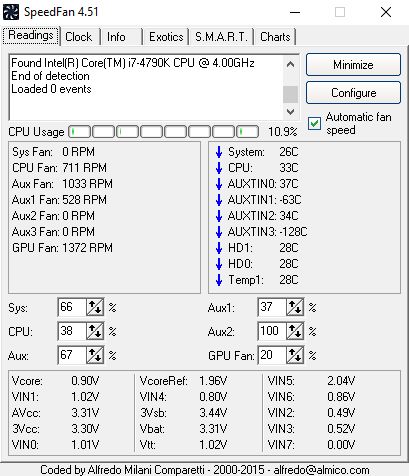Switch to the Clock tab
Viewport: 409px width, 476px height.
point(79,37)
